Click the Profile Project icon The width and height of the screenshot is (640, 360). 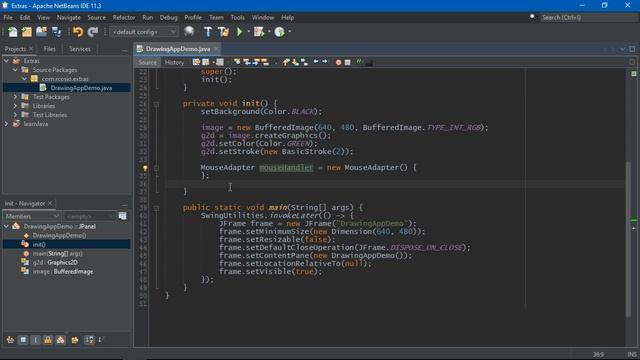coord(280,32)
